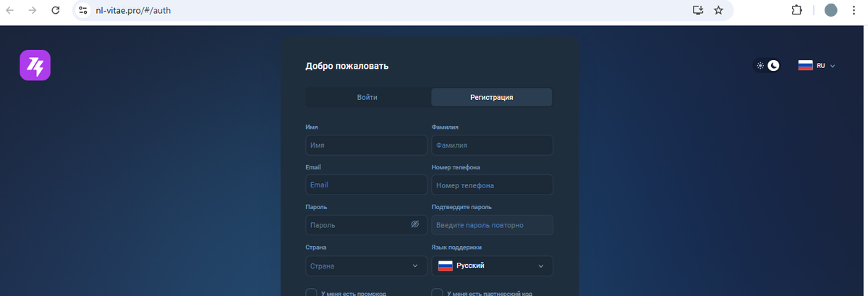
Task: Switch to the Регистрация tab
Action: click(x=492, y=97)
